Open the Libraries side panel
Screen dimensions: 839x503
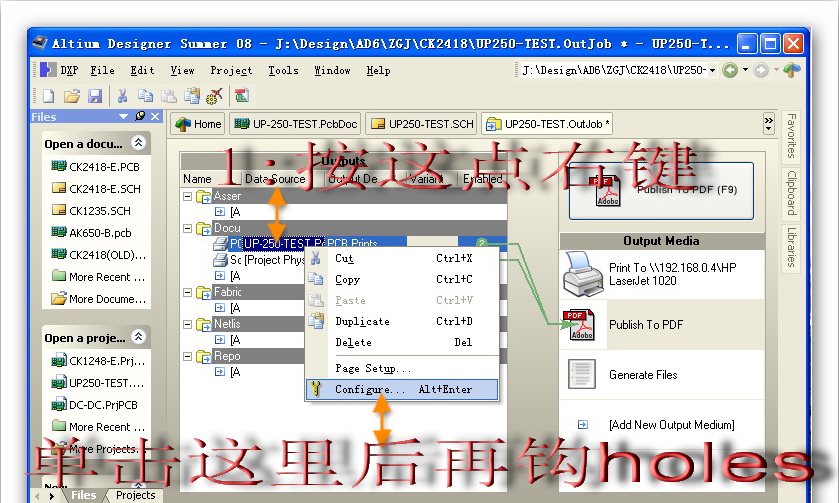[791, 247]
